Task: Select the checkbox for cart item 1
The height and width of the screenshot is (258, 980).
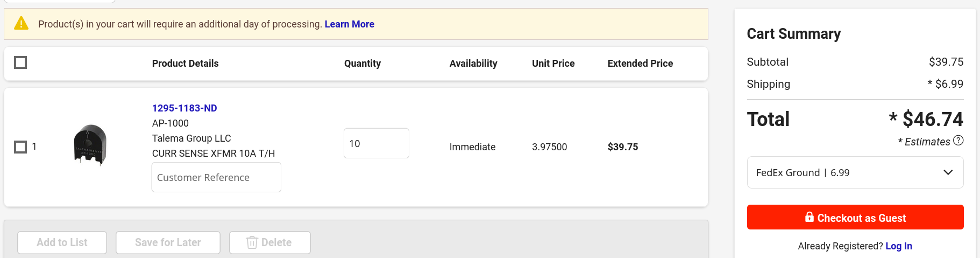Action: (x=20, y=147)
